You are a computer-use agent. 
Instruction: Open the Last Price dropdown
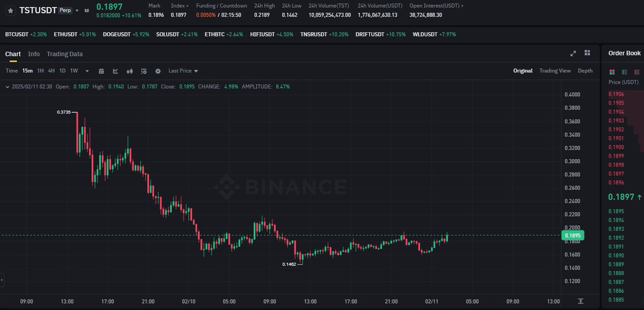183,71
